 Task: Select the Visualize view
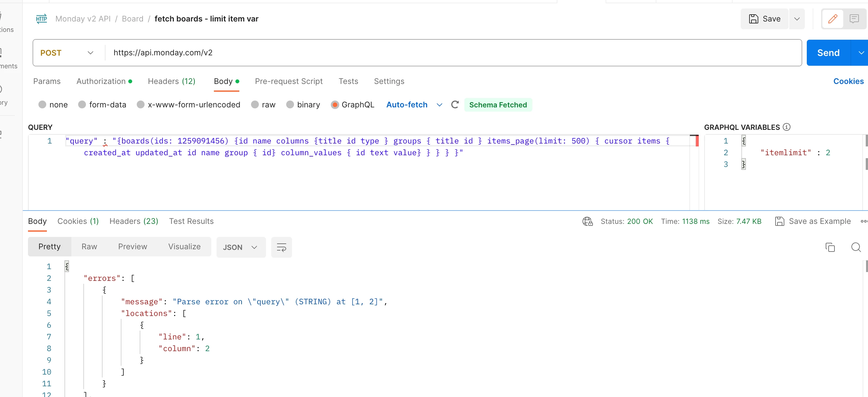pos(184,247)
